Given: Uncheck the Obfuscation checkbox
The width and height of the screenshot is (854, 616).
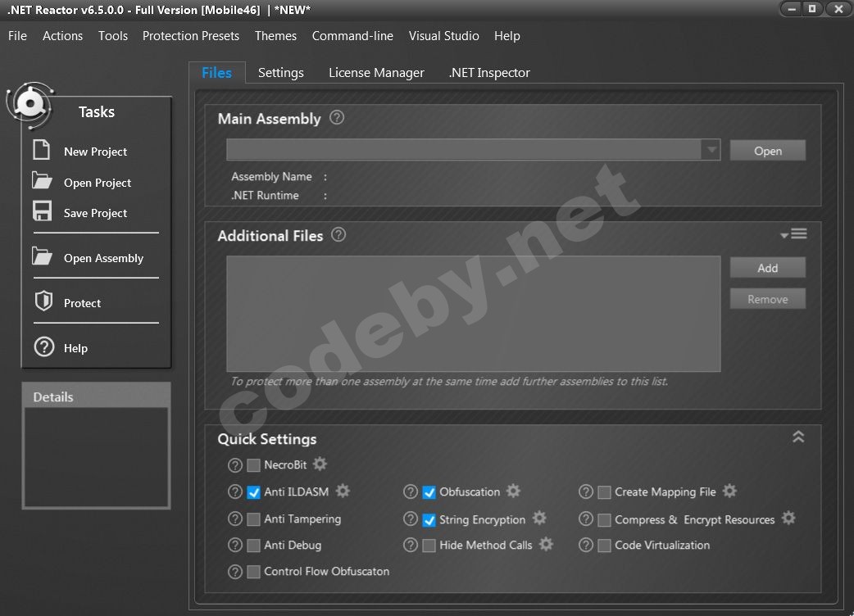Looking at the screenshot, I should click(429, 492).
